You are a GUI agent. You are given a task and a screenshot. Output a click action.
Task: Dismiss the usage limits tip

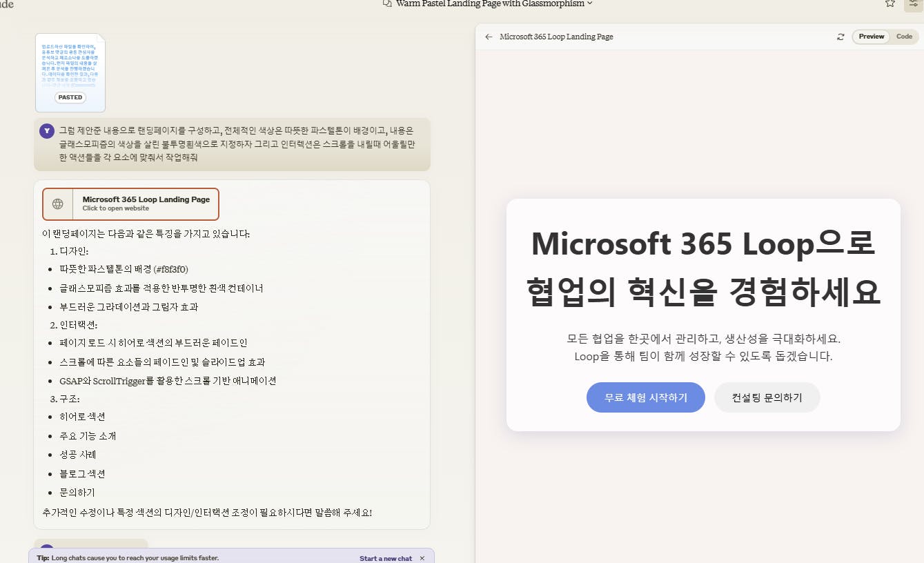(x=422, y=558)
